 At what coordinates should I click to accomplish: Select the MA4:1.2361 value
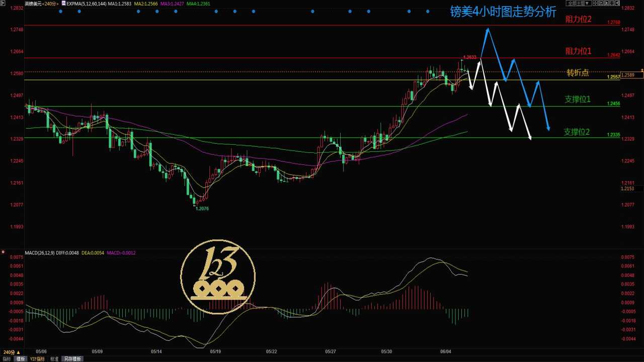pos(198,4)
